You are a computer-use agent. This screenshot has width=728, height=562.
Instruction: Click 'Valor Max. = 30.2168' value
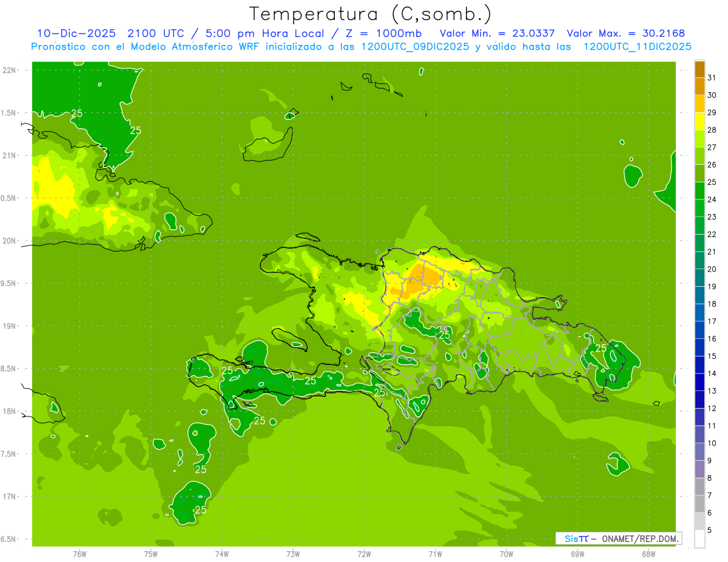point(626,33)
